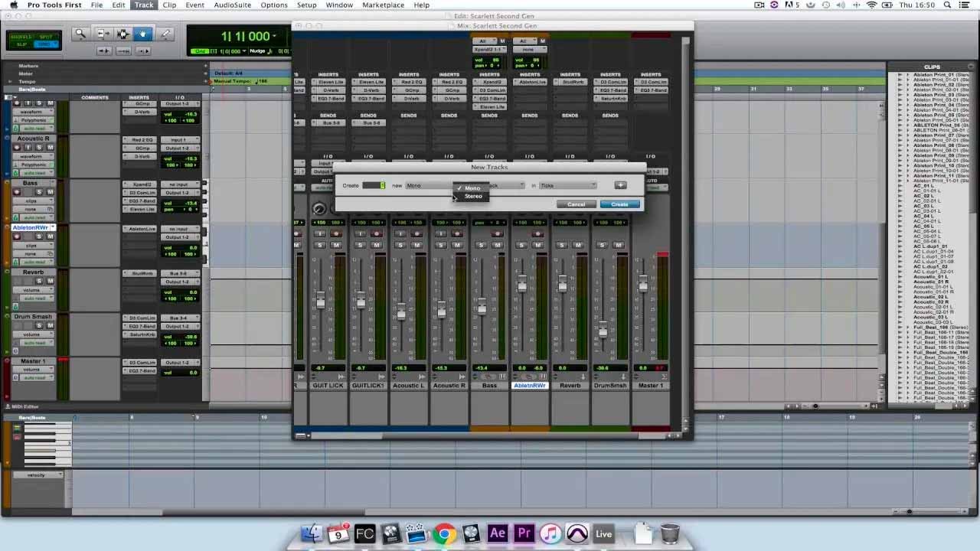The image size is (980, 551).
Task: Open Google Chrome from the Dock
Action: (444, 533)
